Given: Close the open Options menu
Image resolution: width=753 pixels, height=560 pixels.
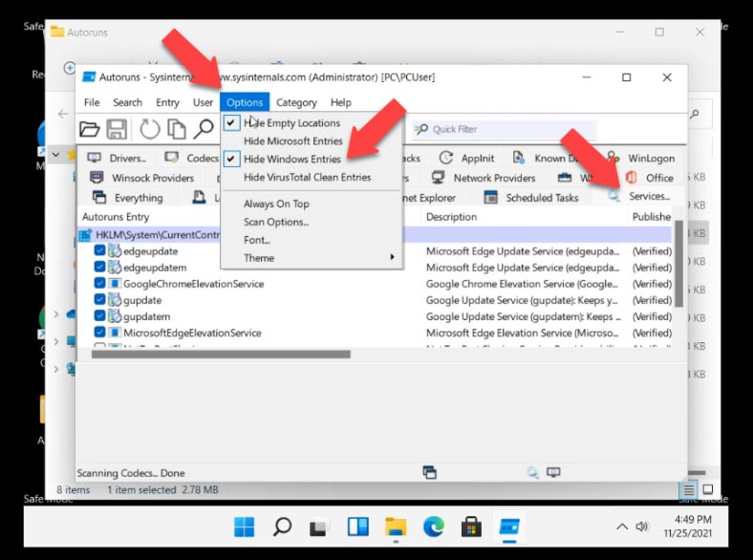Looking at the screenshot, I should (245, 102).
